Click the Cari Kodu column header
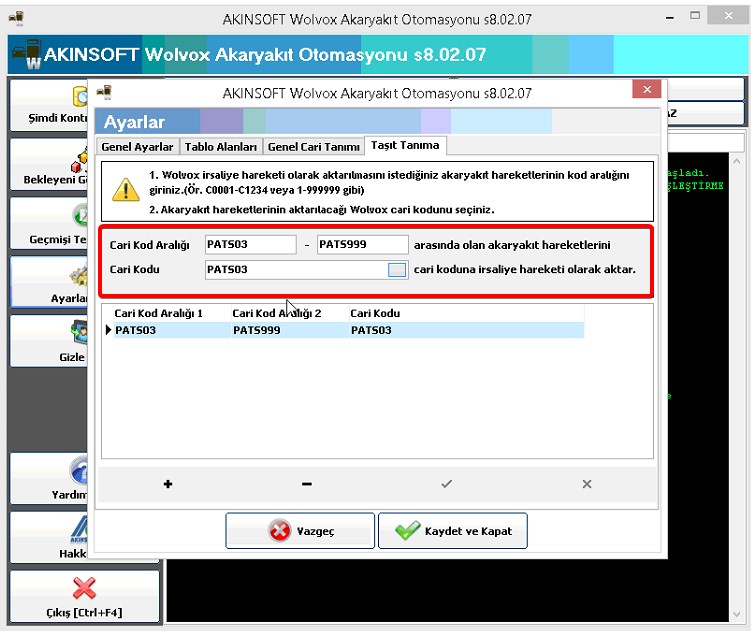The width and height of the screenshot is (751, 631). 467,313
